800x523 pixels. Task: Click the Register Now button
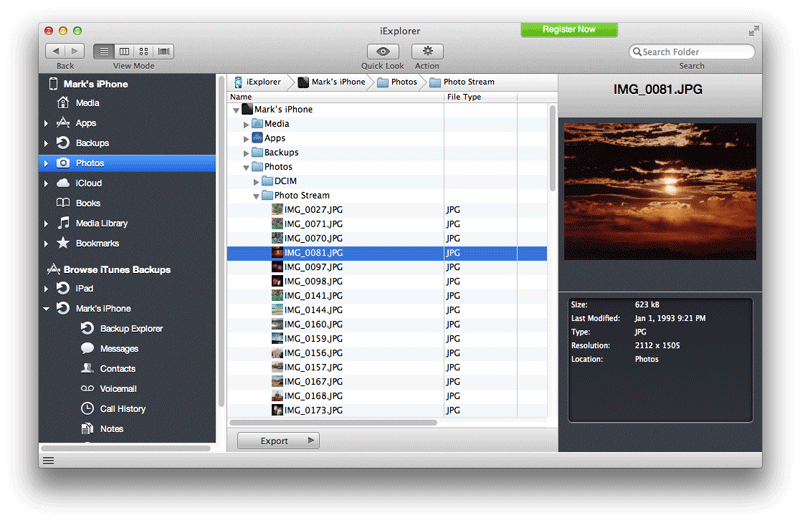point(568,30)
